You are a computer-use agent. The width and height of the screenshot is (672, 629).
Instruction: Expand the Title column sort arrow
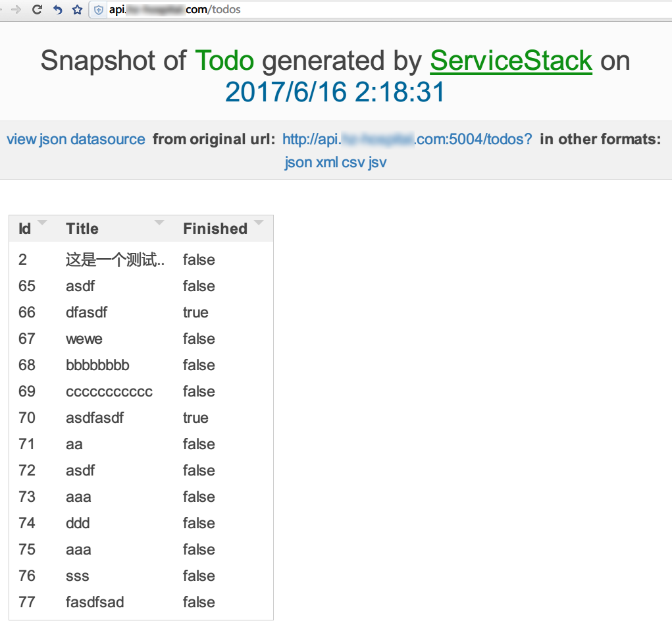tap(159, 222)
